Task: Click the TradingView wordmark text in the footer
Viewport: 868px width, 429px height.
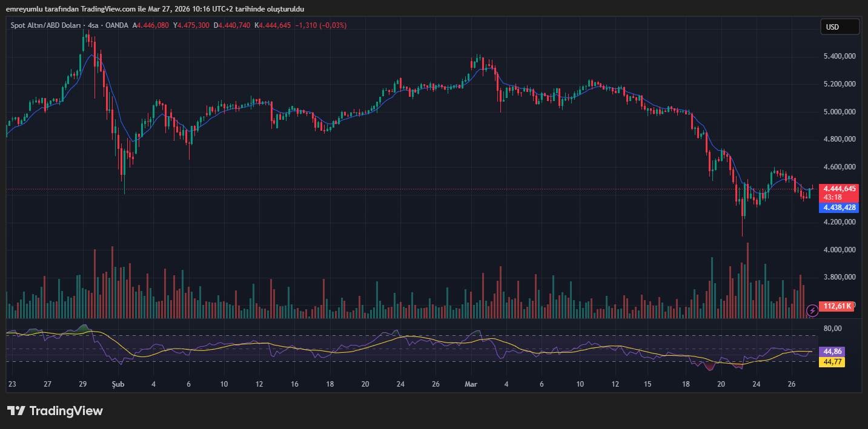Action: click(66, 411)
